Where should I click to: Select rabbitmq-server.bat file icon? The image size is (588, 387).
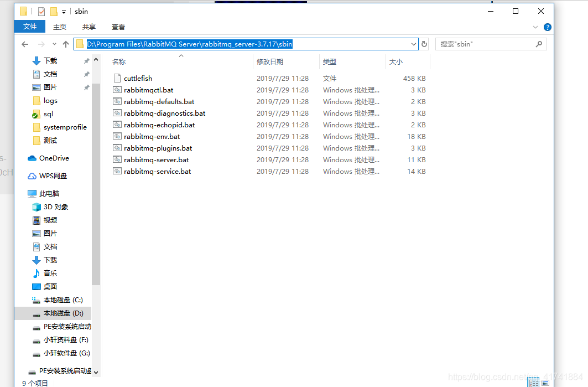tap(117, 159)
